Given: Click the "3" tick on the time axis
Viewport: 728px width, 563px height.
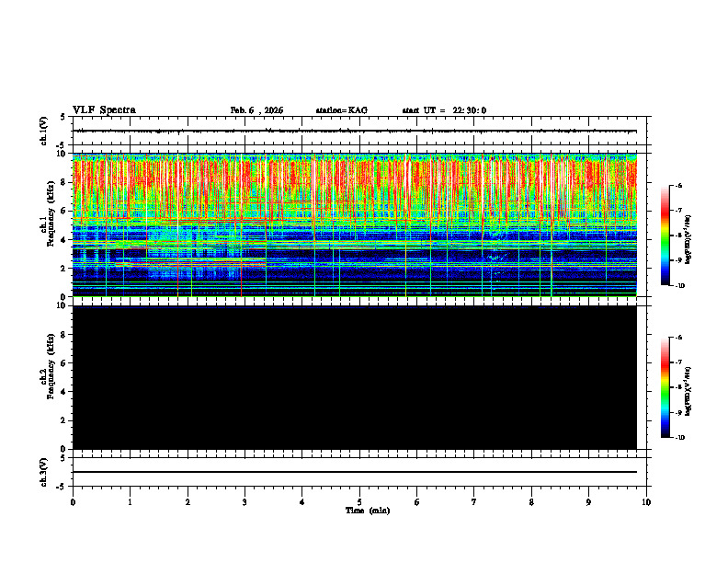Looking at the screenshot, I should point(245,502).
